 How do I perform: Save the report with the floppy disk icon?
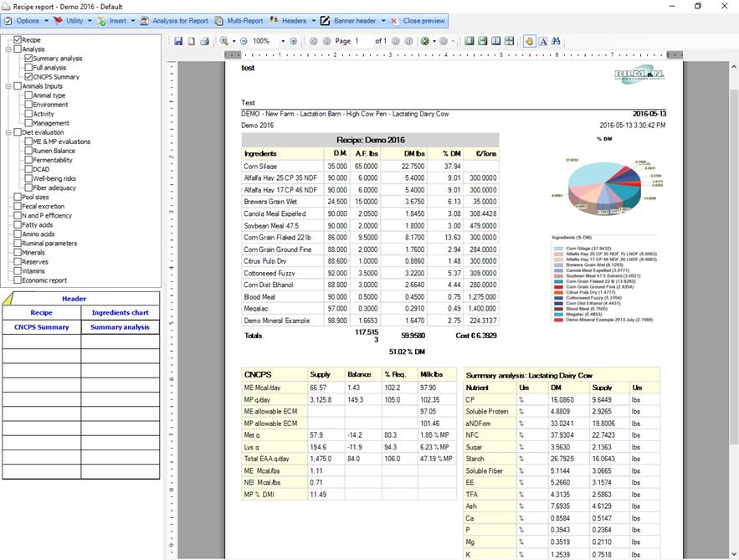[x=178, y=42]
